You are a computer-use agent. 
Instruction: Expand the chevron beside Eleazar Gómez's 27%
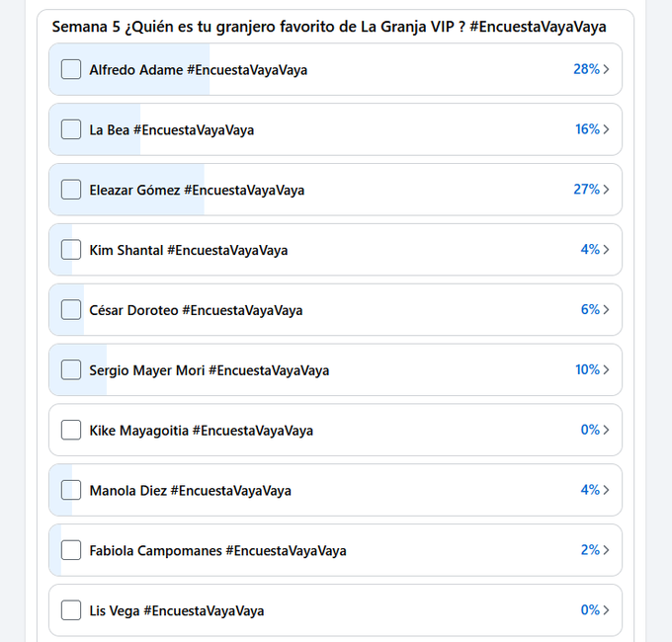tap(606, 190)
